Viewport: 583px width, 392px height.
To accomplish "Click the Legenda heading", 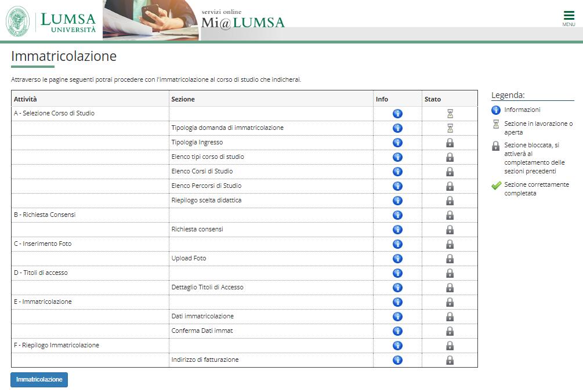I will coord(508,95).
